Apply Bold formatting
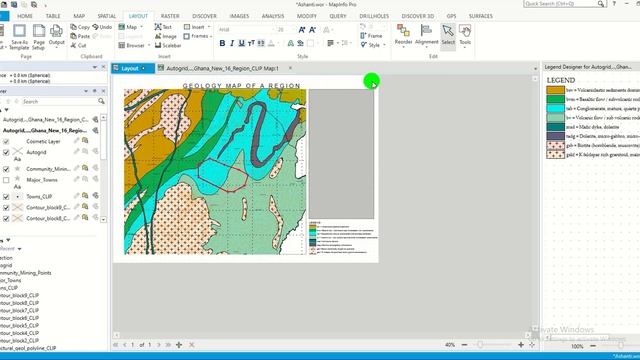The width and height of the screenshot is (640, 360). coord(222,43)
